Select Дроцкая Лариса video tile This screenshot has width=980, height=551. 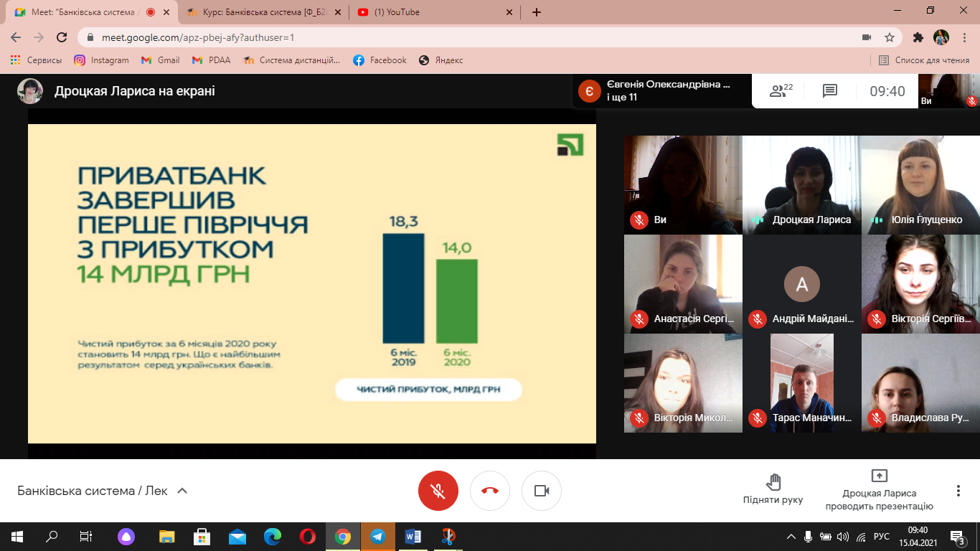click(802, 185)
